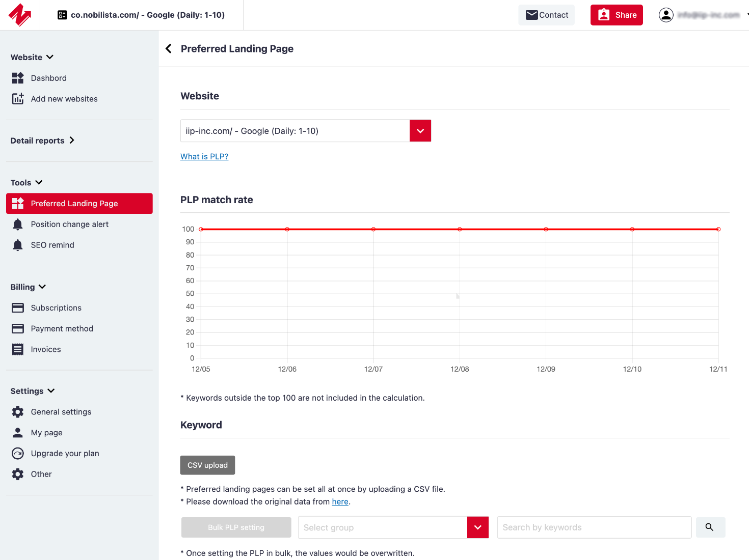
Task: Open General settings gear item
Action: tap(18, 412)
